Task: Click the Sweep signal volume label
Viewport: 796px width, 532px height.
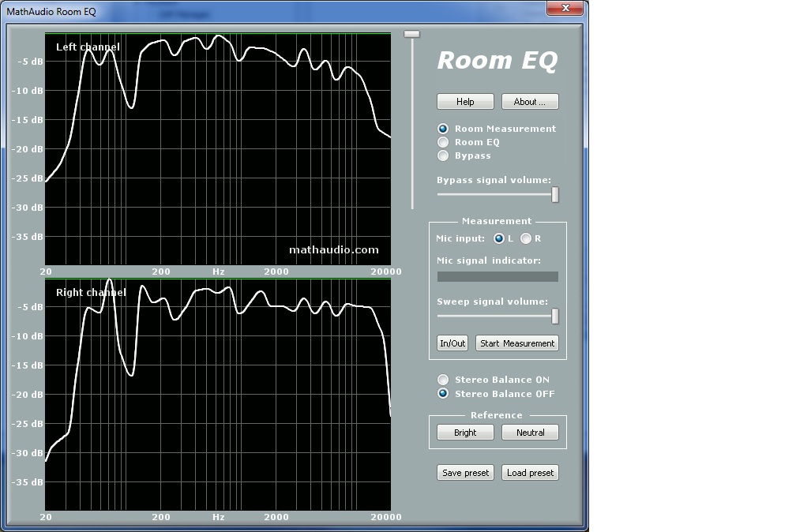Action: (x=492, y=302)
